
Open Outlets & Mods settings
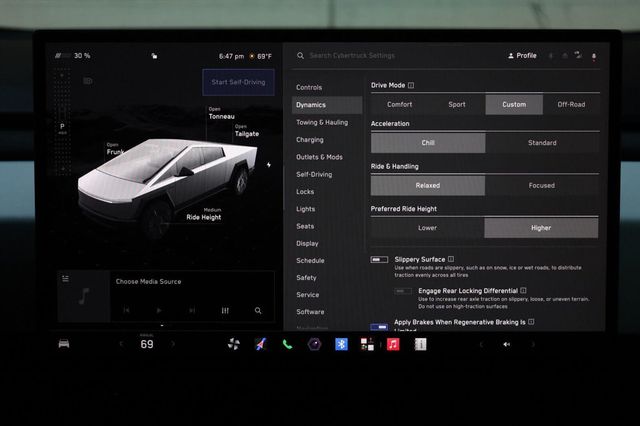(x=327, y=157)
